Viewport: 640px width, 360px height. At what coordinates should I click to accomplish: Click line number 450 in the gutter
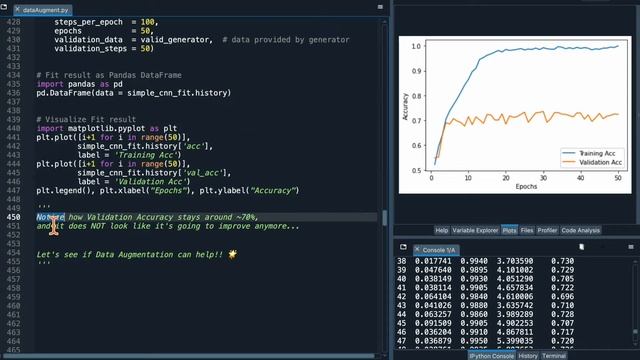pyautogui.click(x=13, y=217)
